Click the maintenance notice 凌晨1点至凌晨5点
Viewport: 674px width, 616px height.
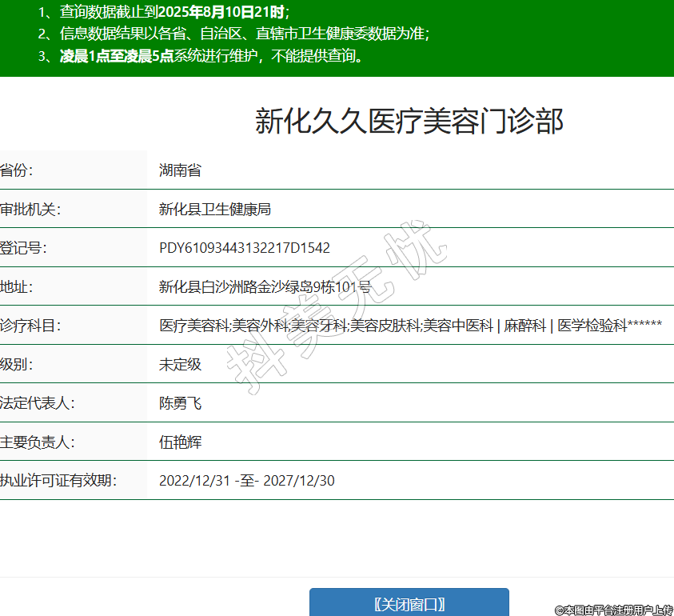tap(117, 57)
